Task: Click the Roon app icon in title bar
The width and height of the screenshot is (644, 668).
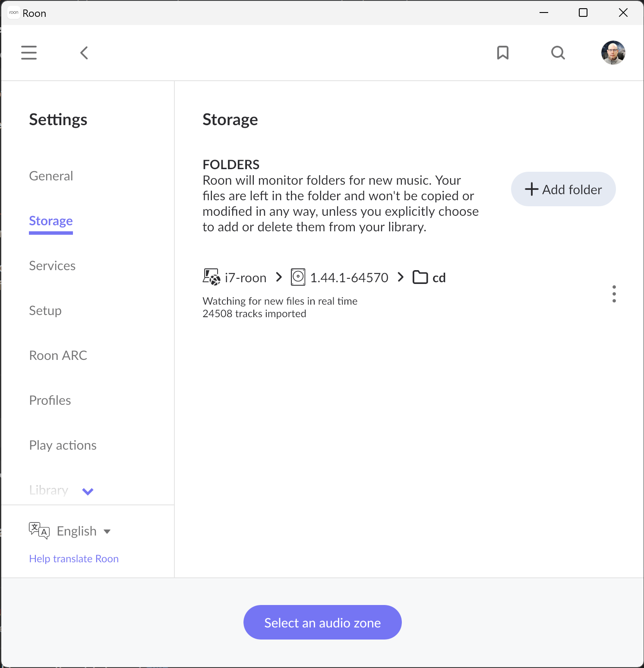Action: click(x=14, y=13)
